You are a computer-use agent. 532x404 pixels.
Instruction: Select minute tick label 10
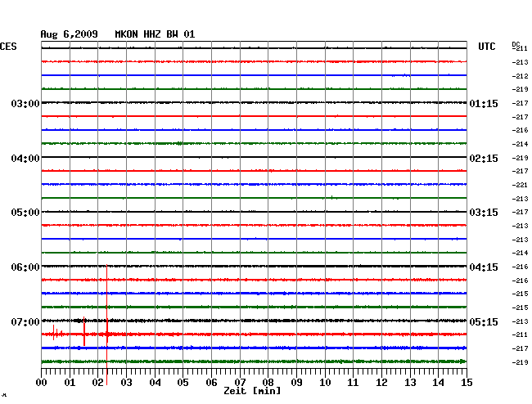325,383
